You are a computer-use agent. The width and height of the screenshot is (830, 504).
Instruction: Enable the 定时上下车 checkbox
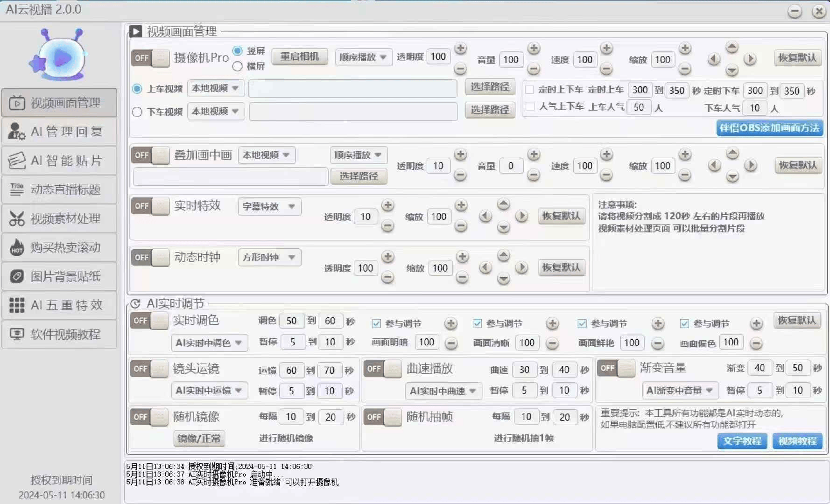tap(530, 90)
